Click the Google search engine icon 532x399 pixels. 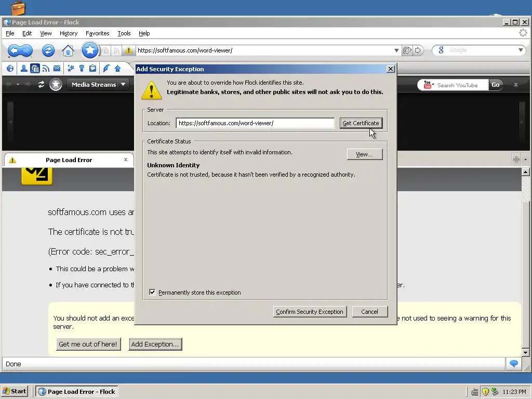[441, 50]
